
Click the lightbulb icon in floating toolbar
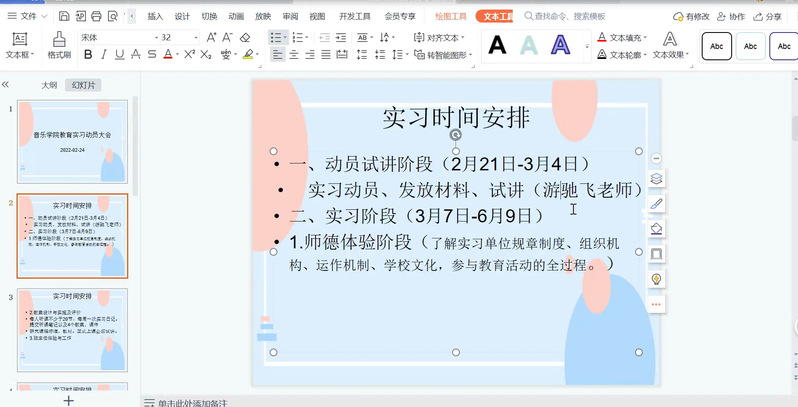point(656,279)
